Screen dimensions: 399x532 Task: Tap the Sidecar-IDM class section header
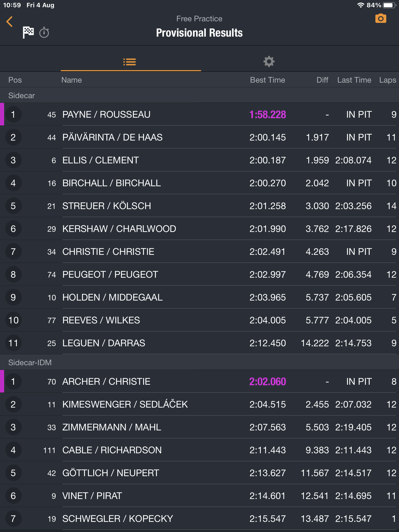(x=30, y=362)
